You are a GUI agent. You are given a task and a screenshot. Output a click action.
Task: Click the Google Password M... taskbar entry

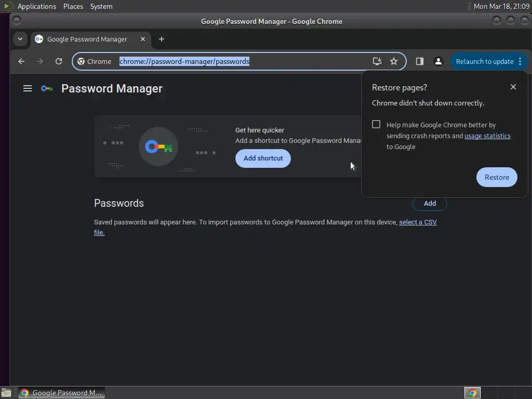(x=61, y=393)
